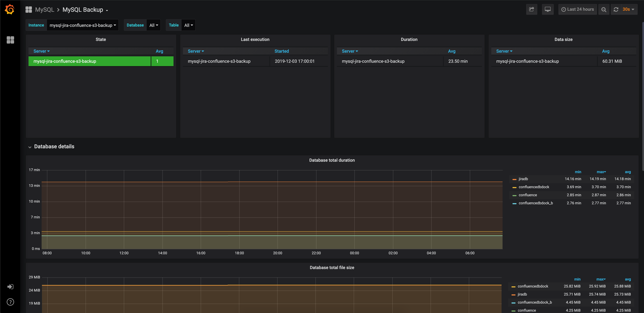
Task: Select the Instance tab
Action: [36, 25]
